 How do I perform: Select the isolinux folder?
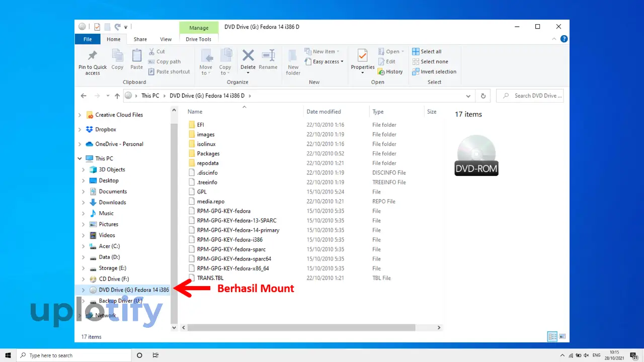(206, 144)
